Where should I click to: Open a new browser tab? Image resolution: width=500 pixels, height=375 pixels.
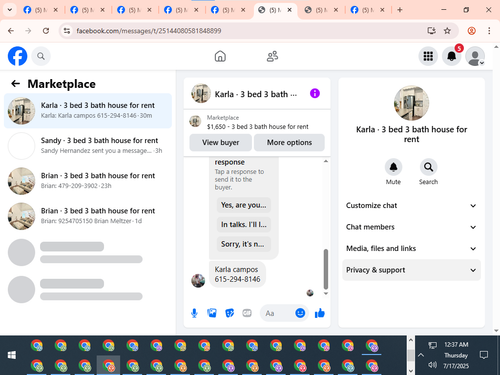(399, 10)
